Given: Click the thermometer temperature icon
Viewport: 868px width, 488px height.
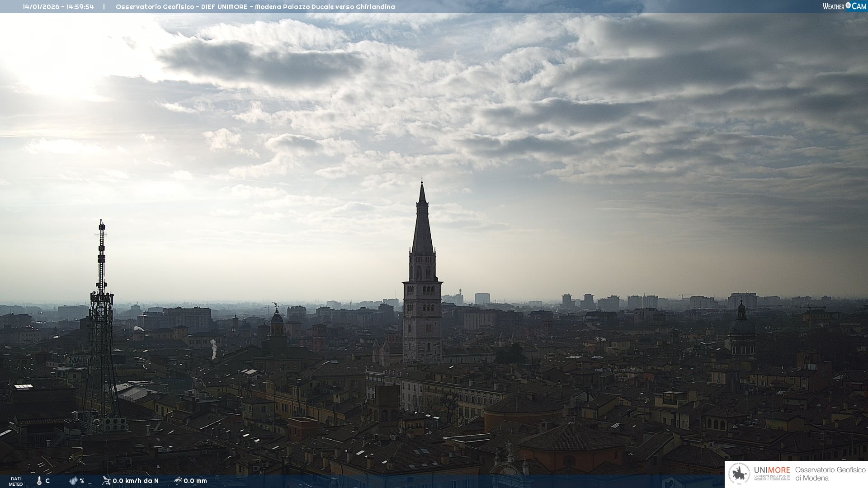Looking at the screenshot, I should pos(39,481).
